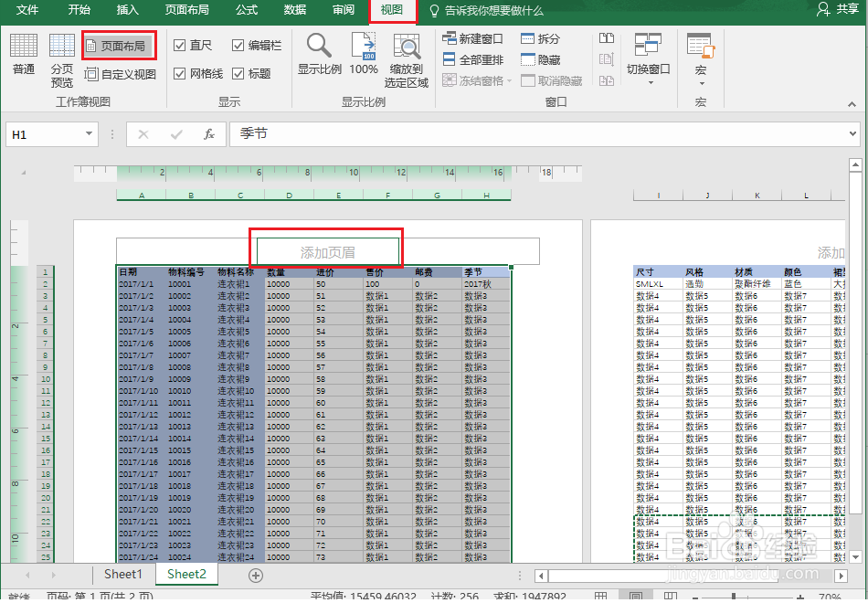The width and height of the screenshot is (868, 603).
Task: Open the View (视图) tab
Action: click(392, 10)
